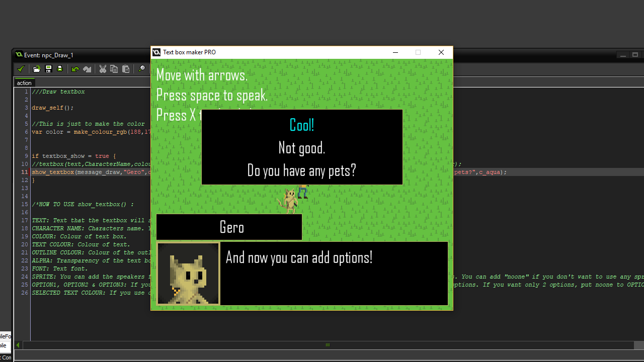This screenshot has height=362, width=644.
Task: Select the 'Not good.' dialog option
Action: point(301,148)
